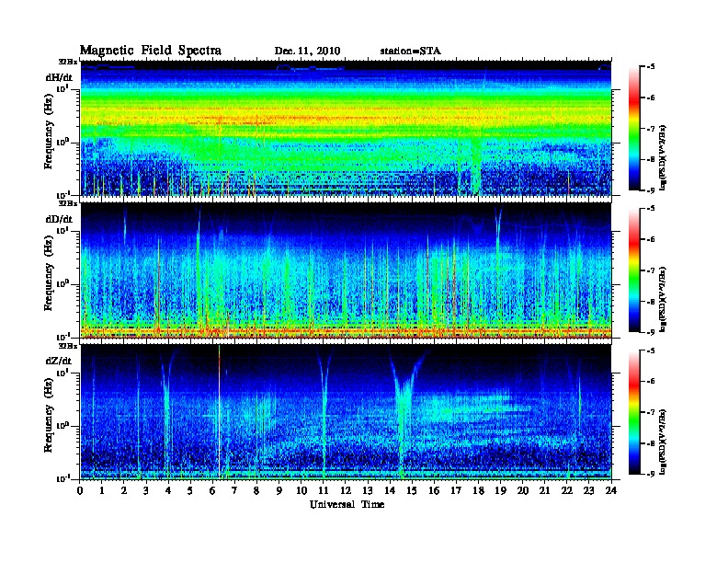Click the log(PSD) units label beside the dZ/dt color bar
Screen dimensions: 728x563
[663, 441]
